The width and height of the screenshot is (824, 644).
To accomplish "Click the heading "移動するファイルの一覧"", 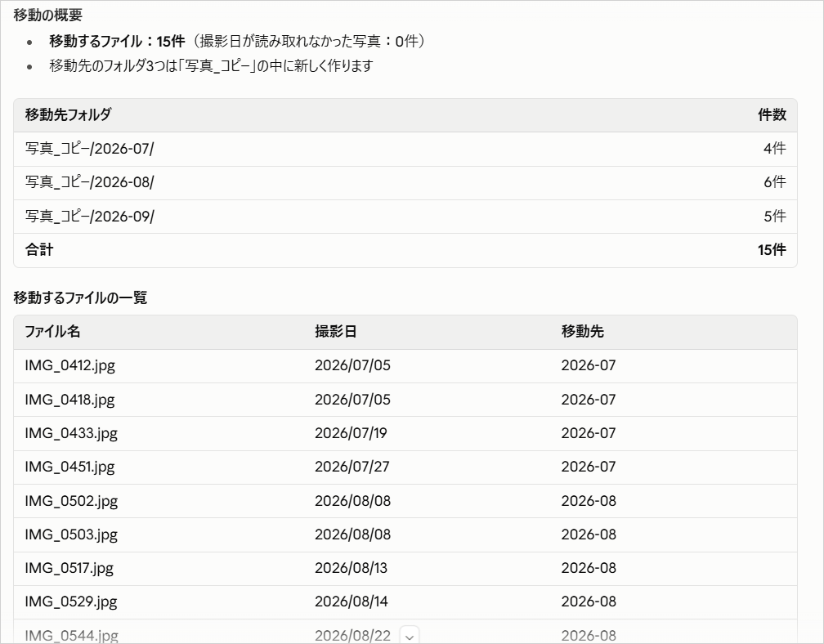I will 80,297.
